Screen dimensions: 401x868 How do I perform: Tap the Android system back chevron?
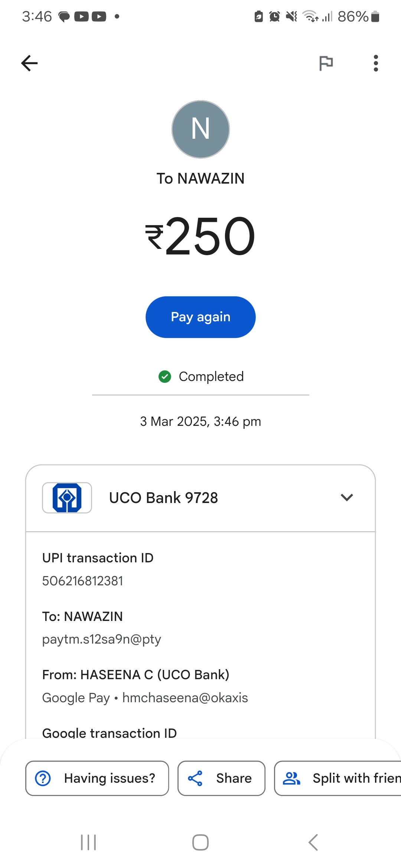pos(313,842)
